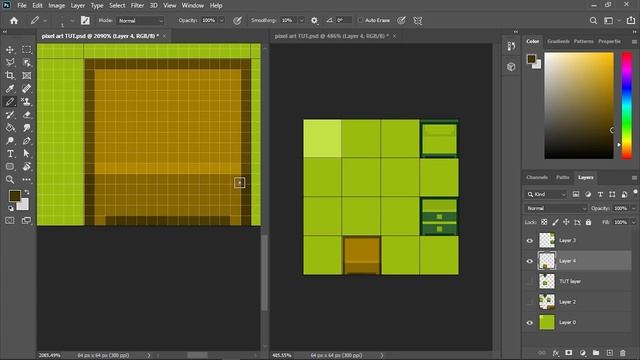The height and width of the screenshot is (360, 640).
Task: Show Layer 2 visibility box
Action: pos(529,302)
